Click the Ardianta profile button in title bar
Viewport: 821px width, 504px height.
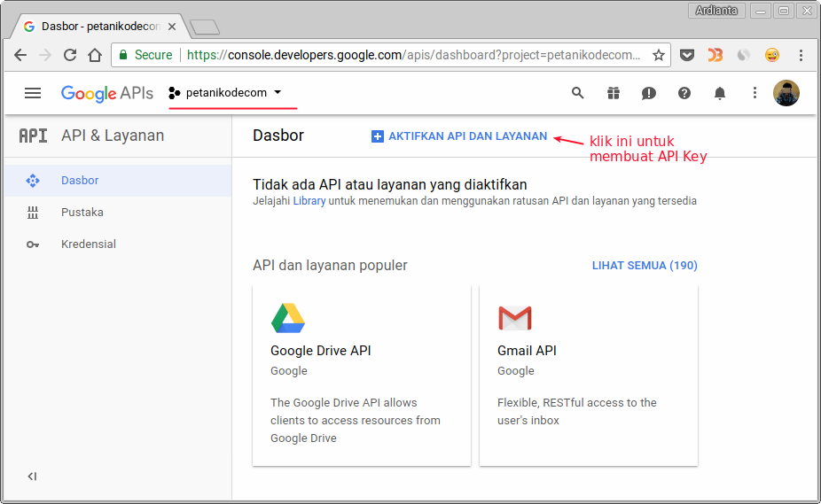716,11
